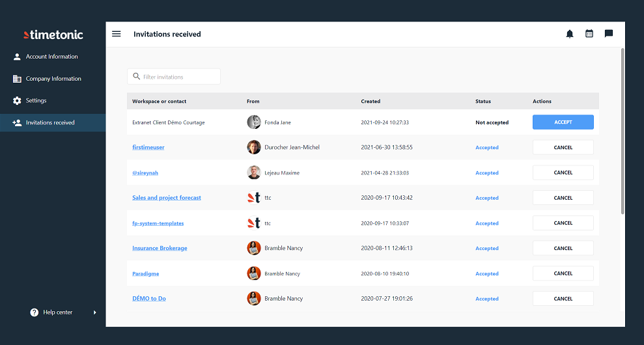Click Accepted status in Paradigme row

[x=486, y=274]
